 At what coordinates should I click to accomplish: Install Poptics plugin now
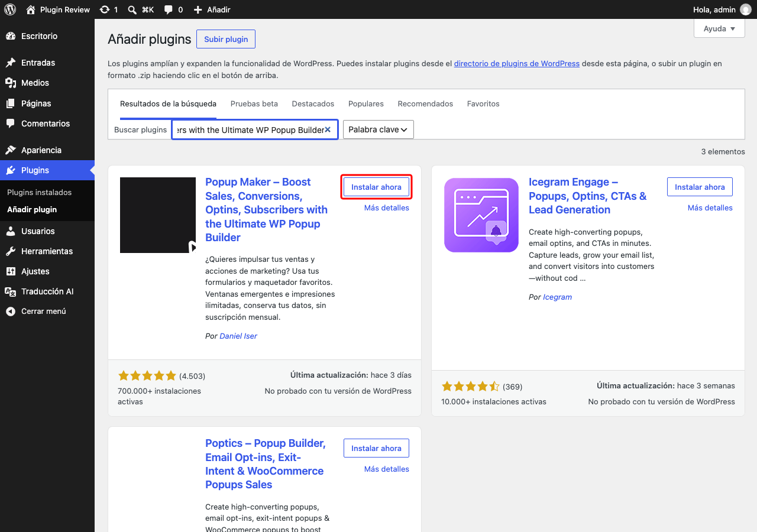376,448
